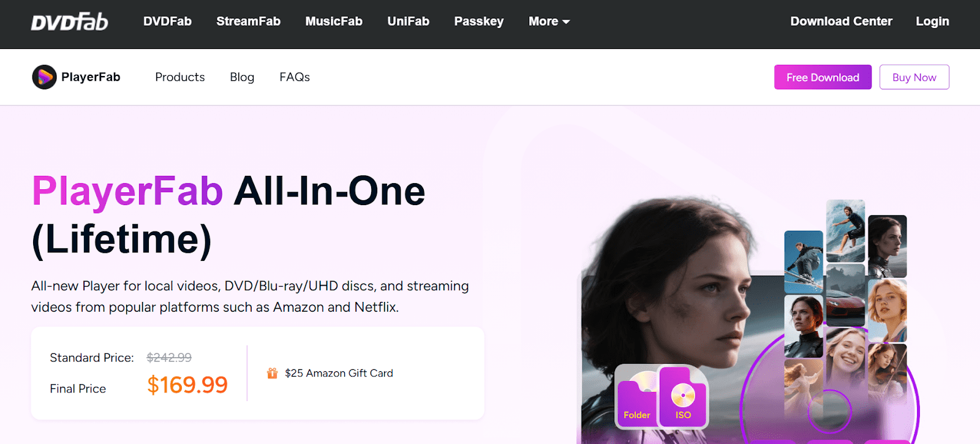This screenshot has width=980, height=444.
Task: Go to the UniFab page
Action: click(408, 21)
